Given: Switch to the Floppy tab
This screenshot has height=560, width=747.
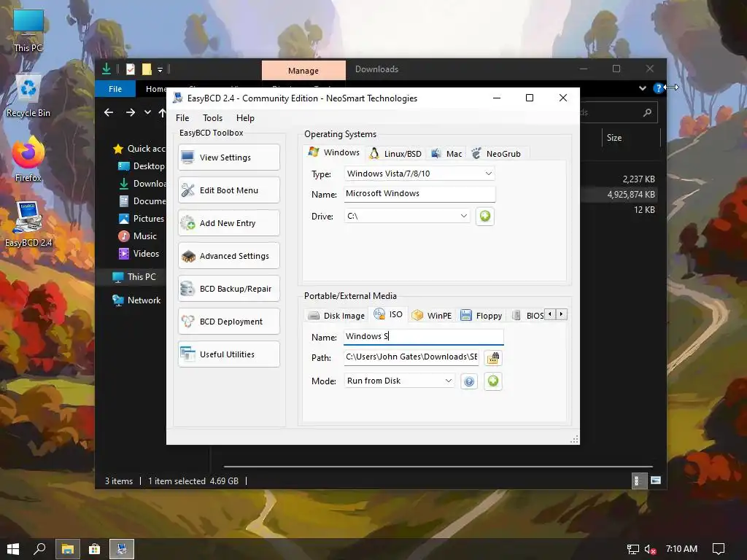Looking at the screenshot, I should point(481,316).
